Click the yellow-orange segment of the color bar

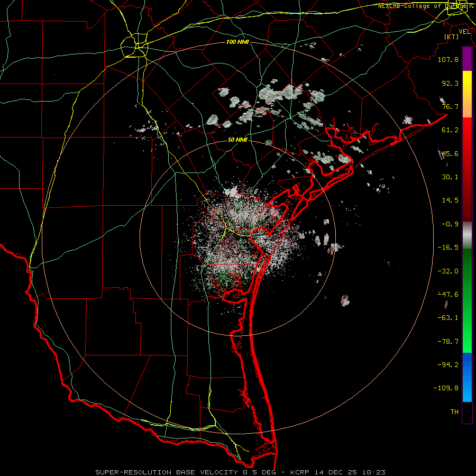tap(467, 94)
